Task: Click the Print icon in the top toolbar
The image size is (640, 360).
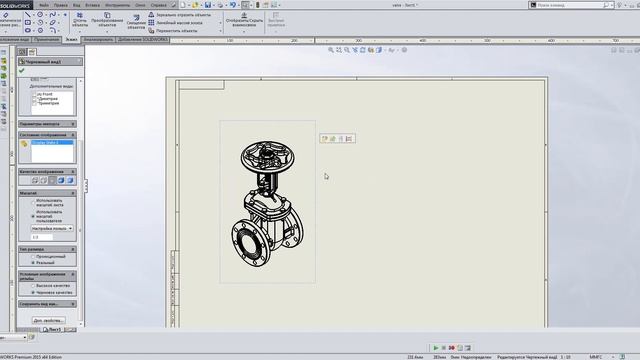Action: click(220, 5)
